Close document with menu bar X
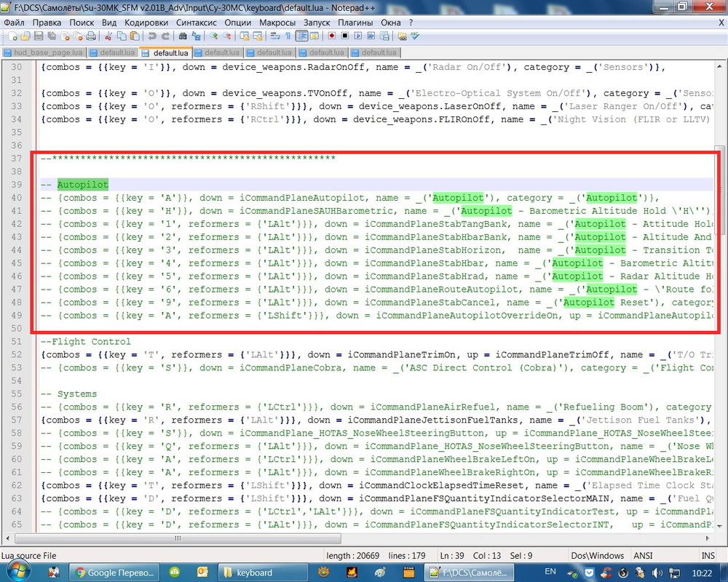728x582 pixels. 722,23
